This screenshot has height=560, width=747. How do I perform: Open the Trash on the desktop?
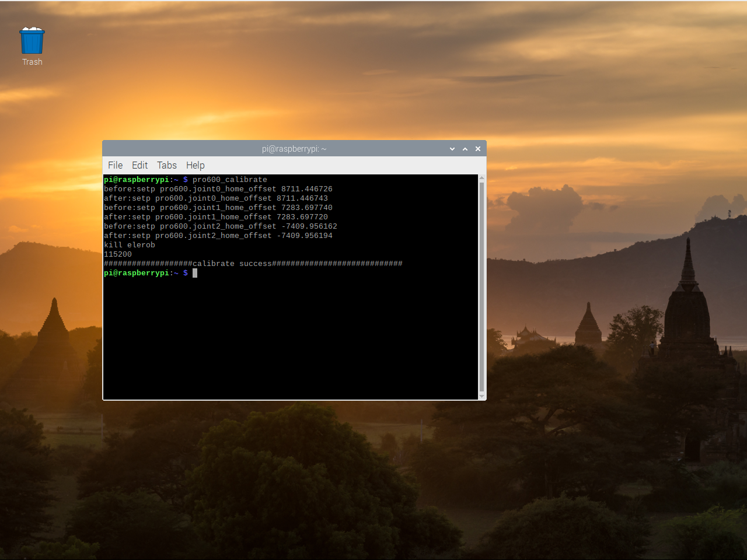point(32,40)
